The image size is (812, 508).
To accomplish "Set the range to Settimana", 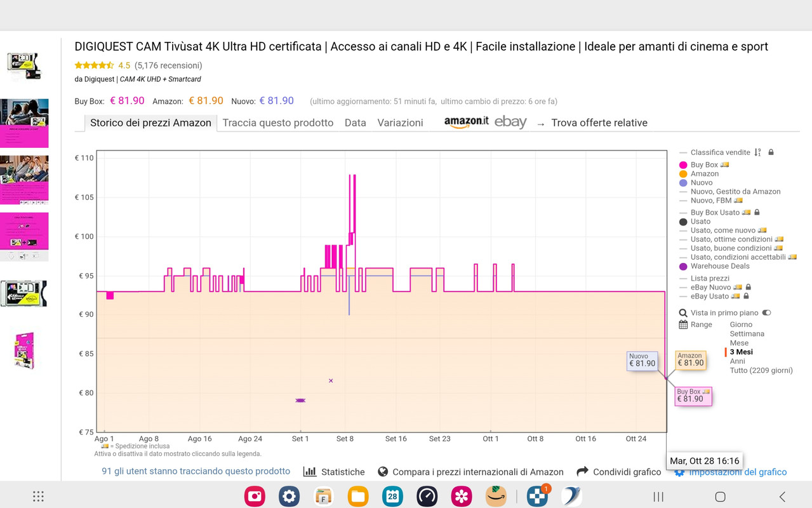I will pos(747,333).
